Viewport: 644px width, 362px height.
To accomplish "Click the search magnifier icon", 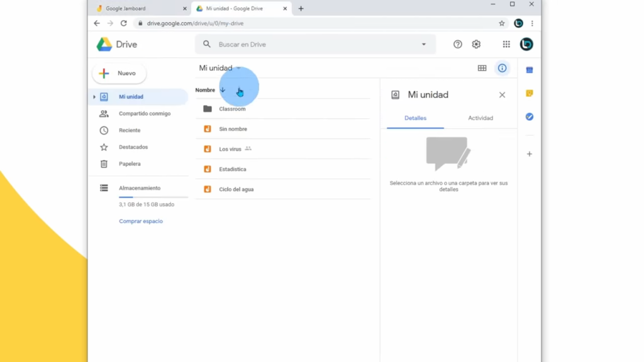I will point(207,45).
